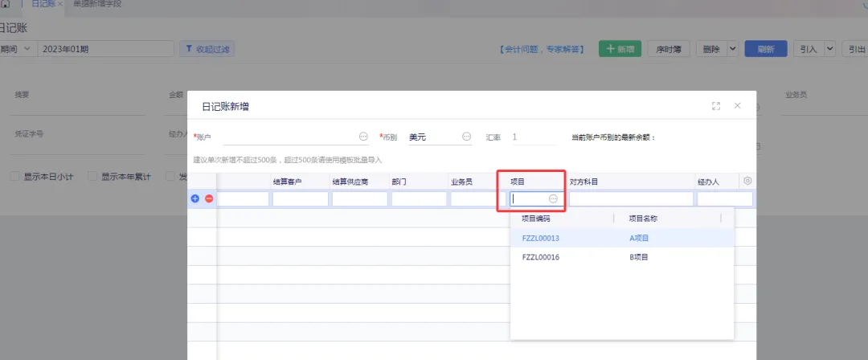Open the 日记账 tab
This screenshot has width=868, height=360.
point(43,4)
